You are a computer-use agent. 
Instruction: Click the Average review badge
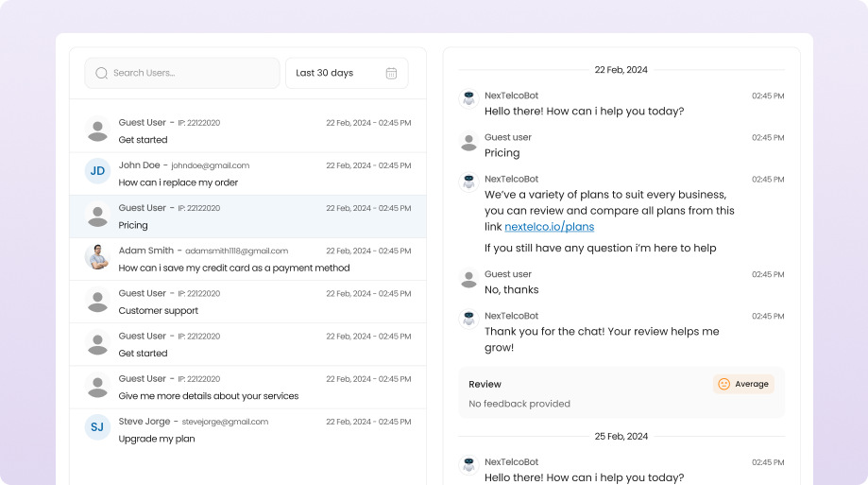743,384
